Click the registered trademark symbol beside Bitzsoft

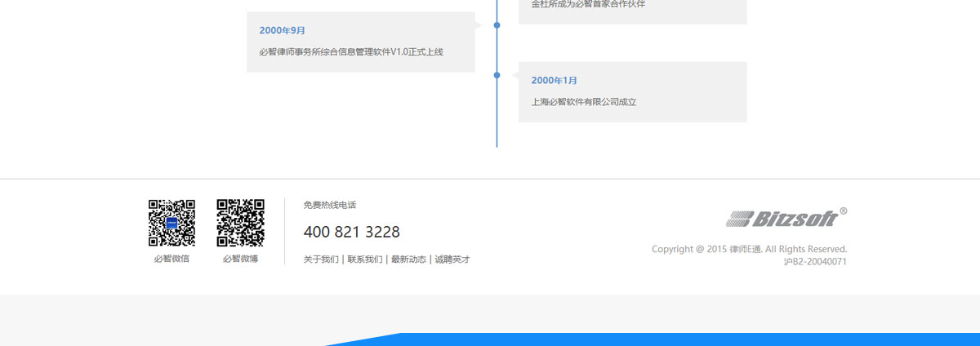(844, 211)
